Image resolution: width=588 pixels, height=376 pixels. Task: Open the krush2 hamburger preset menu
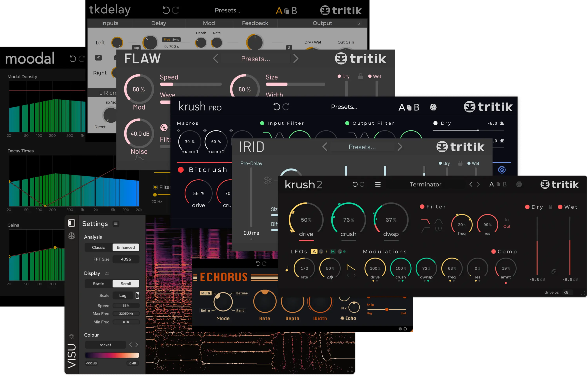click(378, 184)
